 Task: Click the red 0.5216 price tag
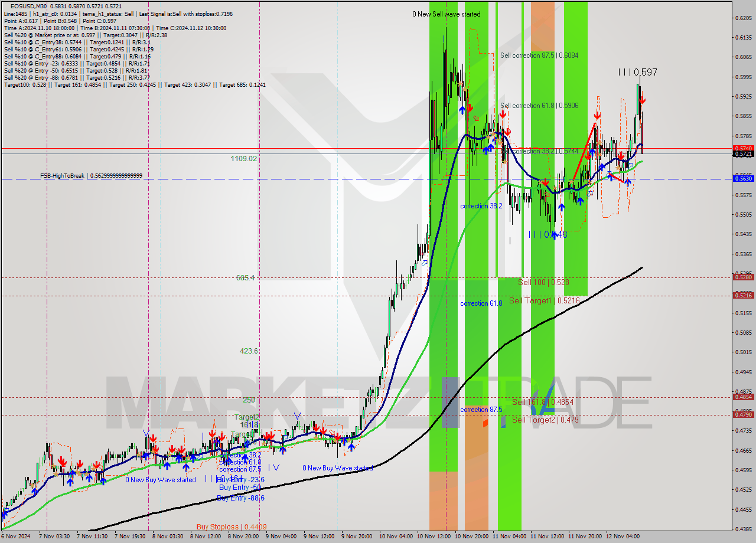click(x=743, y=295)
